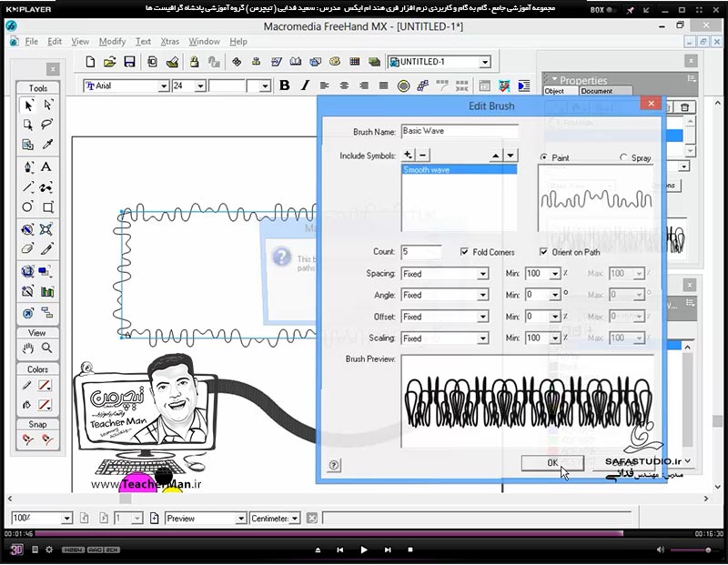Open the Angle type dropdown
This screenshot has width=728, height=565.
pos(483,296)
